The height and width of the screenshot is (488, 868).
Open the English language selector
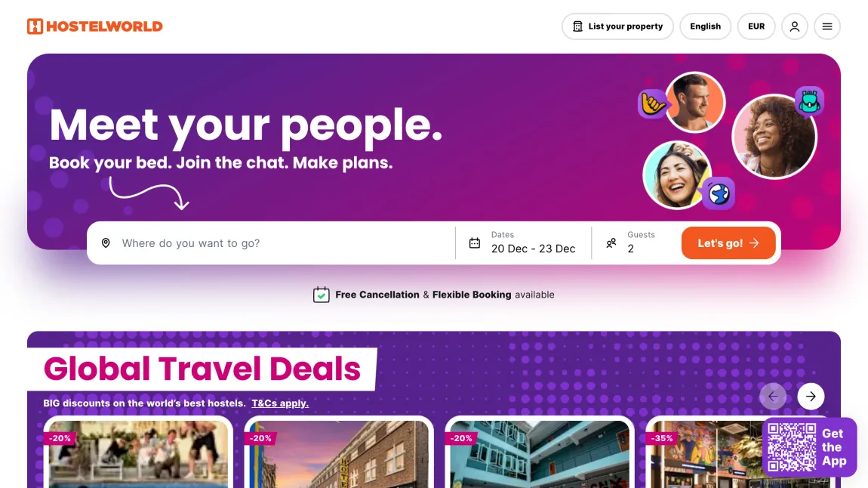[x=705, y=26]
